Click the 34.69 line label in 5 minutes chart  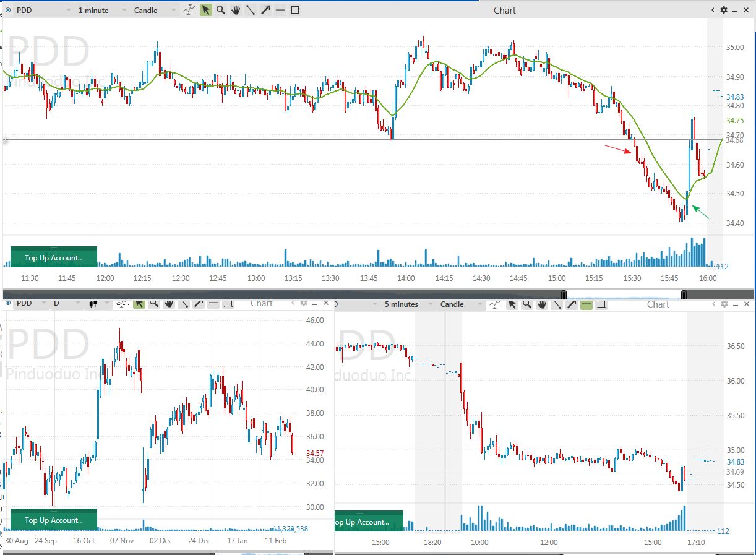735,472
